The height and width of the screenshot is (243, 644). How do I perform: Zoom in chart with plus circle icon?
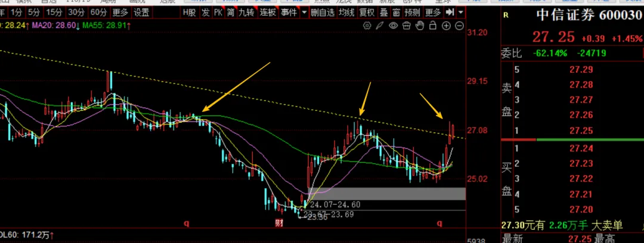tap(446, 26)
